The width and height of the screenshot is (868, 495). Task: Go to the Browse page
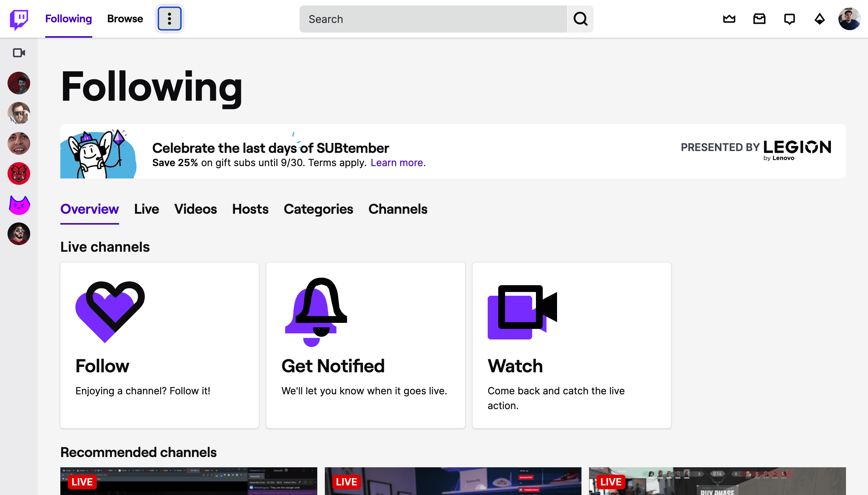coord(125,19)
